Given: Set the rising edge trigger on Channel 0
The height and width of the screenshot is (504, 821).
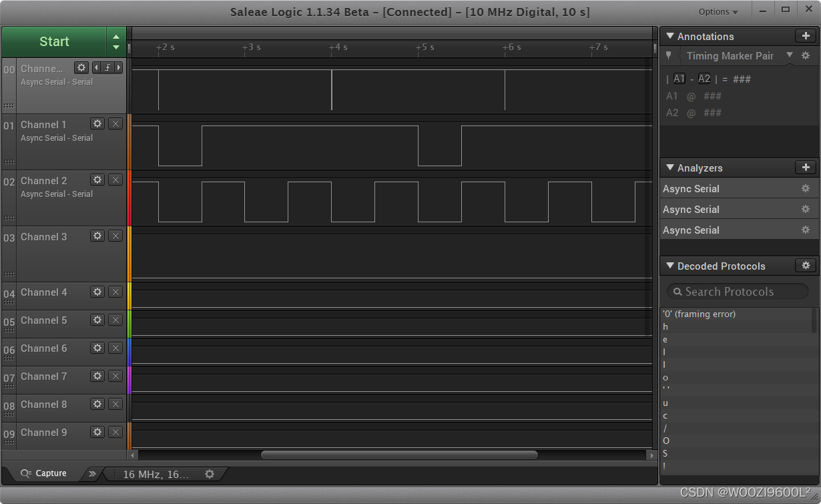Looking at the screenshot, I should pyautogui.click(x=107, y=67).
